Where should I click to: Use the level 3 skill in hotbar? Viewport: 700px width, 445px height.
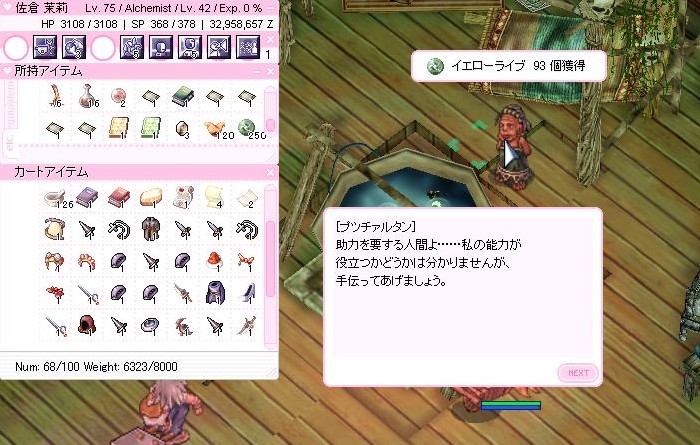[74, 47]
